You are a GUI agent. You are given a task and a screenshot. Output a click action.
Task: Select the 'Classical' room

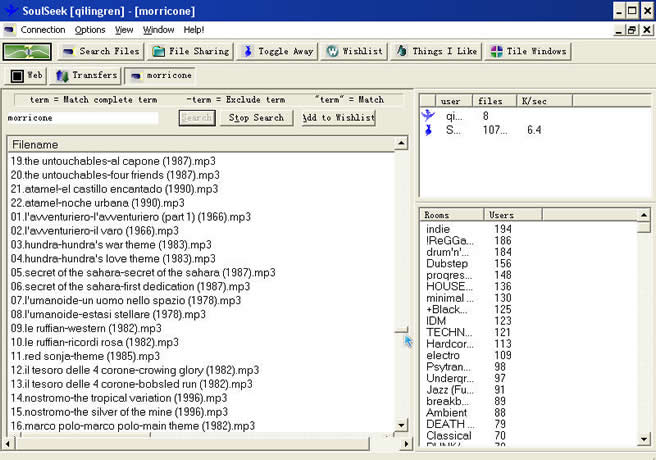pos(448,436)
